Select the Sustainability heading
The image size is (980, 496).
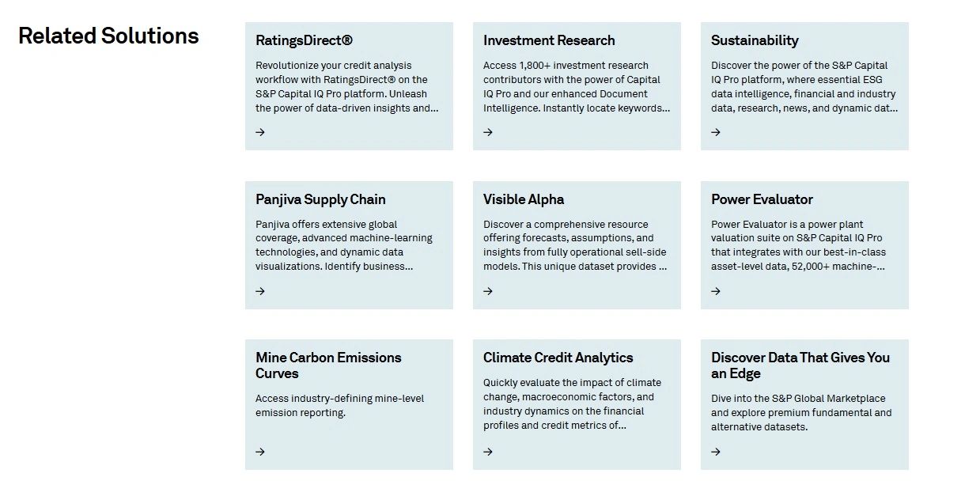pyautogui.click(x=755, y=40)
